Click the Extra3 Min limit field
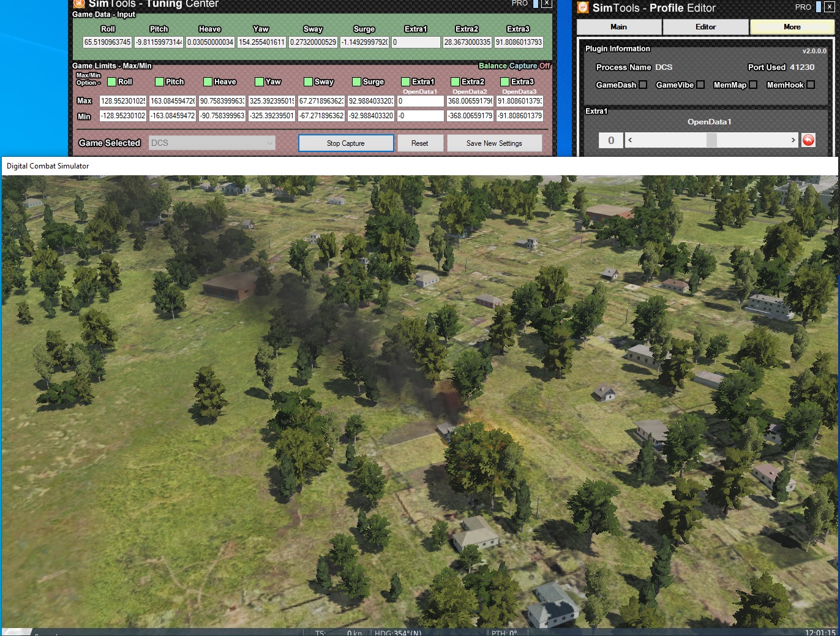The height and width of the screenshot is (636, 840). point(520,116)
